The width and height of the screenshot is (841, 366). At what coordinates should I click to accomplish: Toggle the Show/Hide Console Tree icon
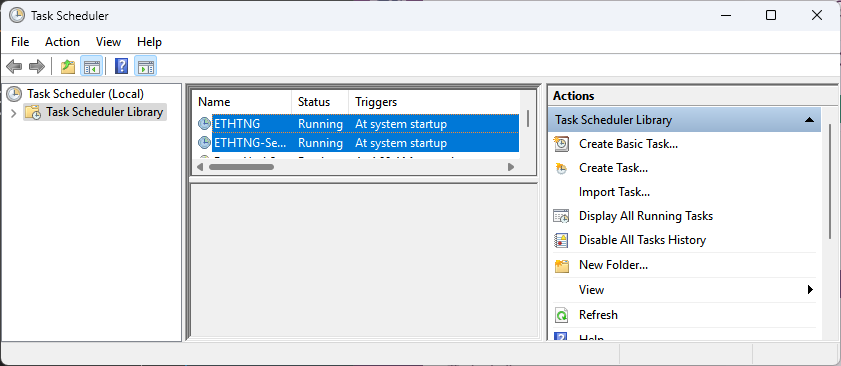coord(92,67)
